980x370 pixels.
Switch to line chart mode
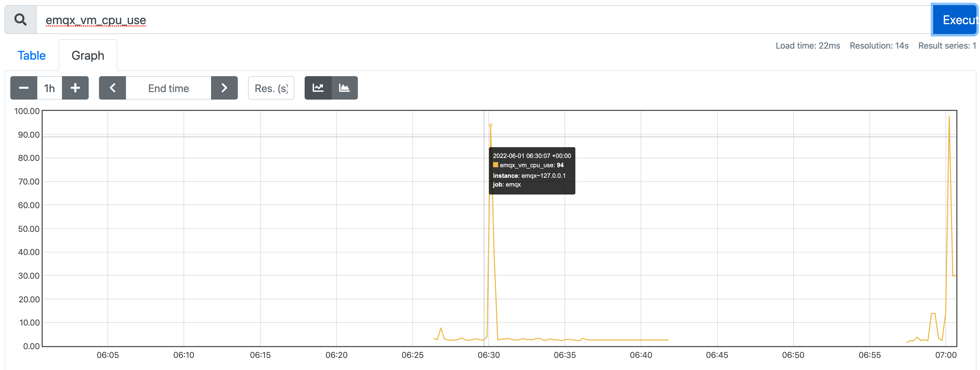(318, 88)
